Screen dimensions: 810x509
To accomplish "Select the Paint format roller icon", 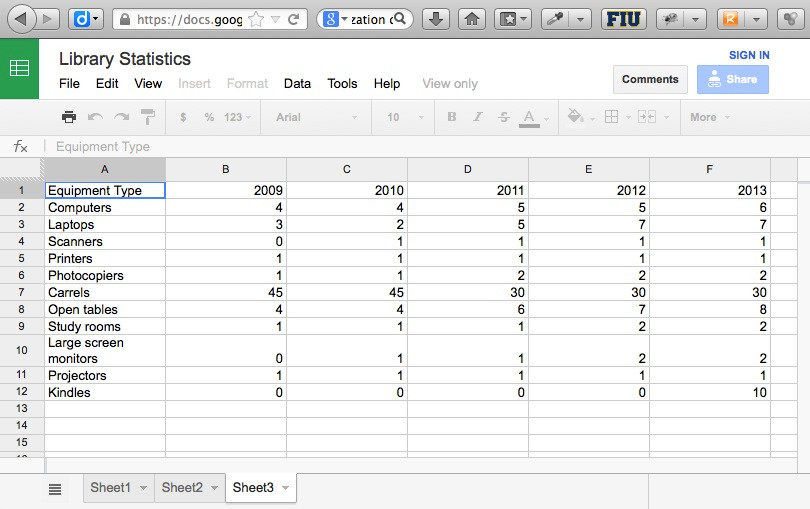I will [x=148, y=117].
